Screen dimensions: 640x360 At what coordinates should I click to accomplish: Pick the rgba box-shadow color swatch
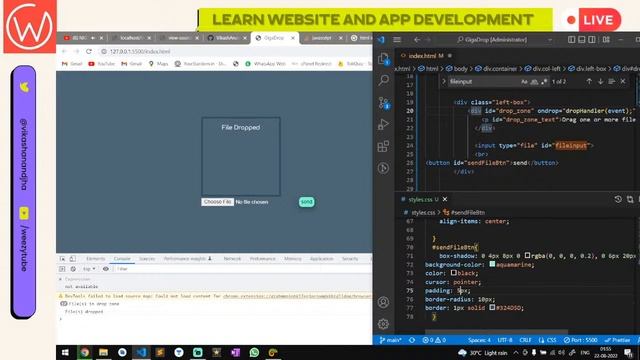[x=527, y=256]
